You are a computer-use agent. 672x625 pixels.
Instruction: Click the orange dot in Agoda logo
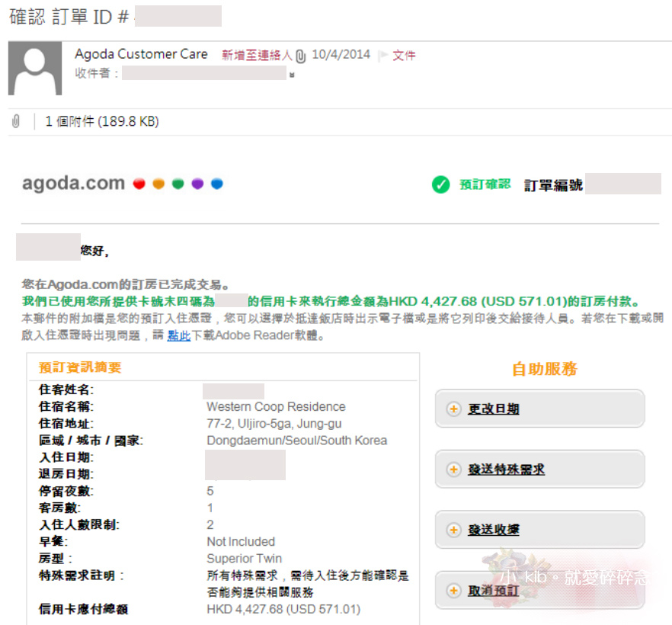tap(158, 184)
